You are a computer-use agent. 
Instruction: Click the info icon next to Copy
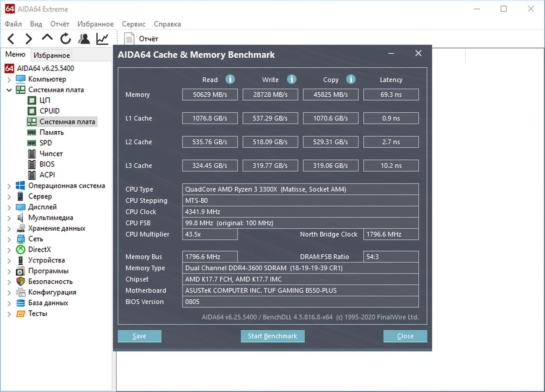point(351,79)
